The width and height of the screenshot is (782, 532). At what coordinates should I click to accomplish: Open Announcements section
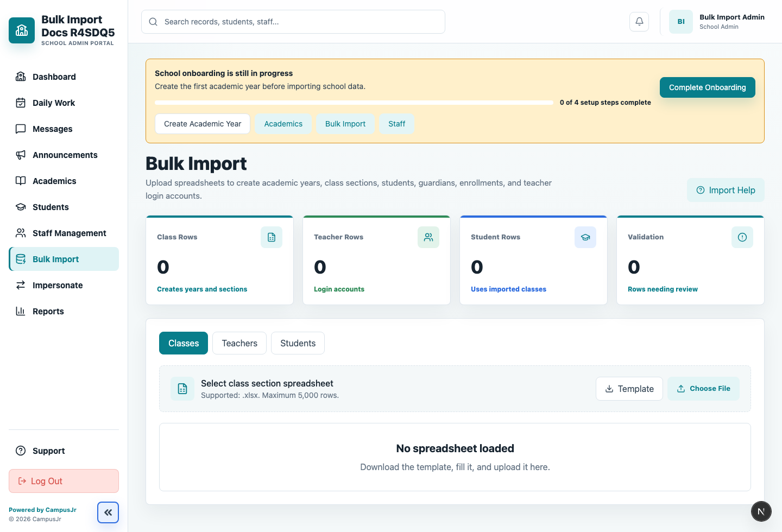[64, 155]
